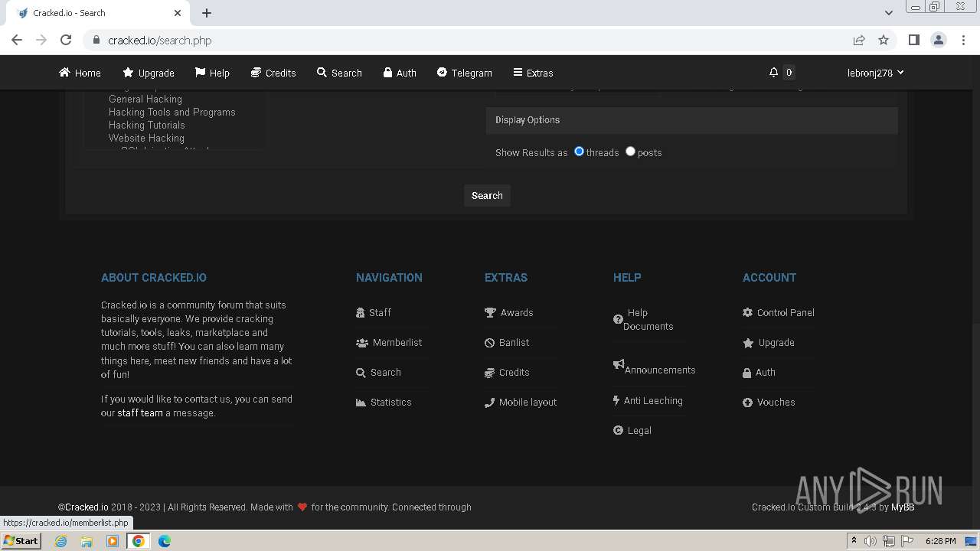The height and width of the screenshot is (551, 980).
Task: Open a new browser tab
Action: pos(207,13)
